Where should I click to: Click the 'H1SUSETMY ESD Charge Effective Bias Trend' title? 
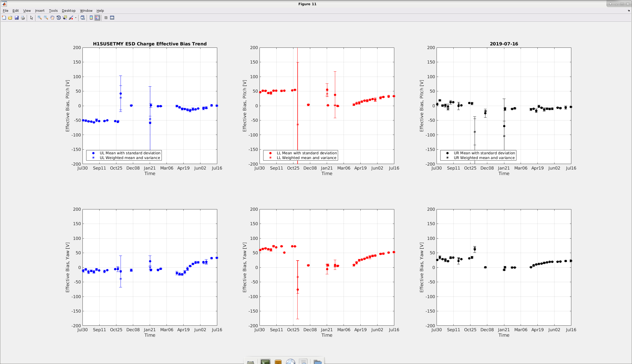pyautogui.click(x=150, y=44)
